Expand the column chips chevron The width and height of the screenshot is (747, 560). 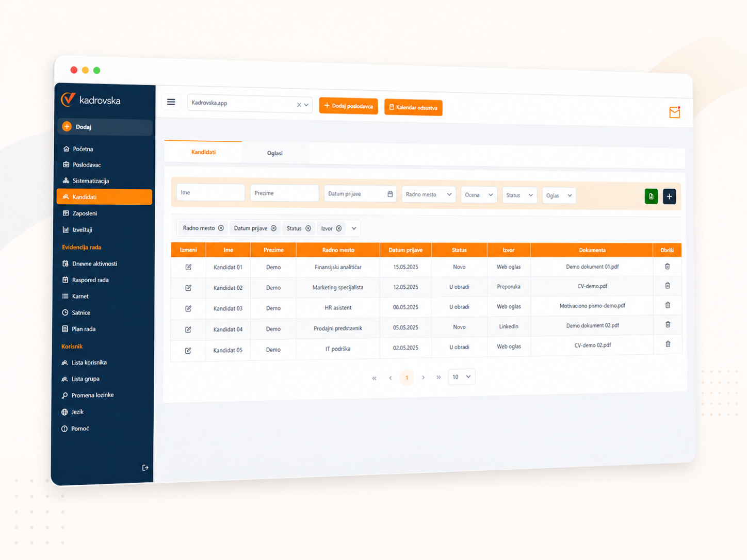(x=354, y=228)
